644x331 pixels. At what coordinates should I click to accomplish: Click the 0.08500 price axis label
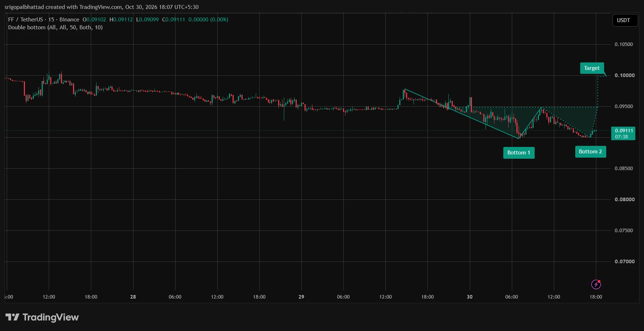pos(624,168)
